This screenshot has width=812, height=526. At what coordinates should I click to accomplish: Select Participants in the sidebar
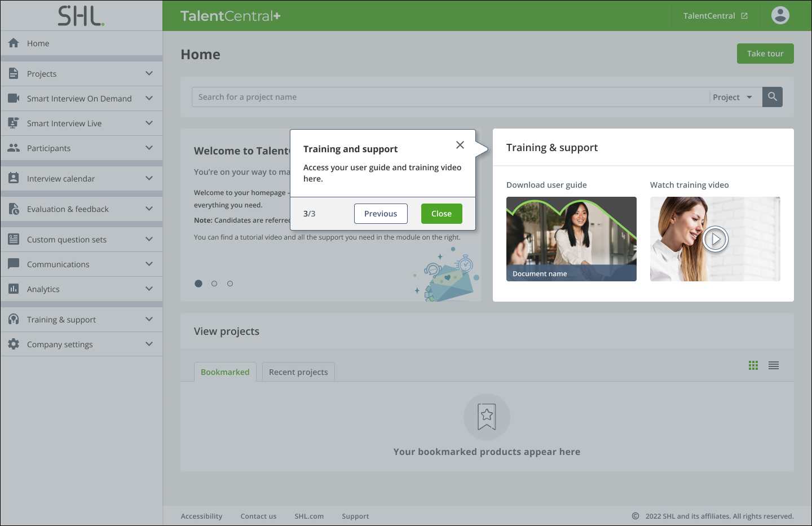[x=81, y=148]
